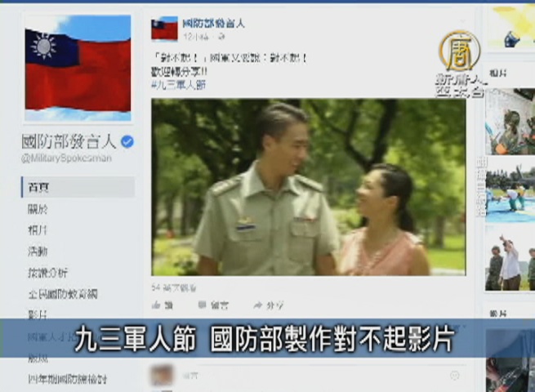This screenshot has width=535, height=392.
Task: Click the #九三軍人節 hashtag link
Action: 178,85
